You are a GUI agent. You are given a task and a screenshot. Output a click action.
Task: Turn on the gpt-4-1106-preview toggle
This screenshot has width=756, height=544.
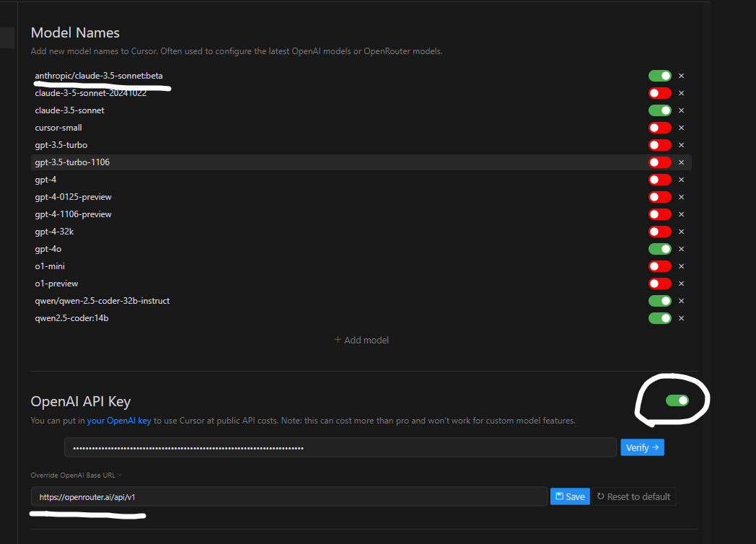click(660, 214)
